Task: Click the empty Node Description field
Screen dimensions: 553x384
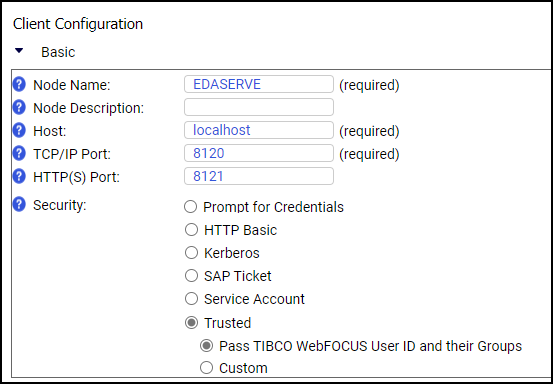Action: coord(259,107)
